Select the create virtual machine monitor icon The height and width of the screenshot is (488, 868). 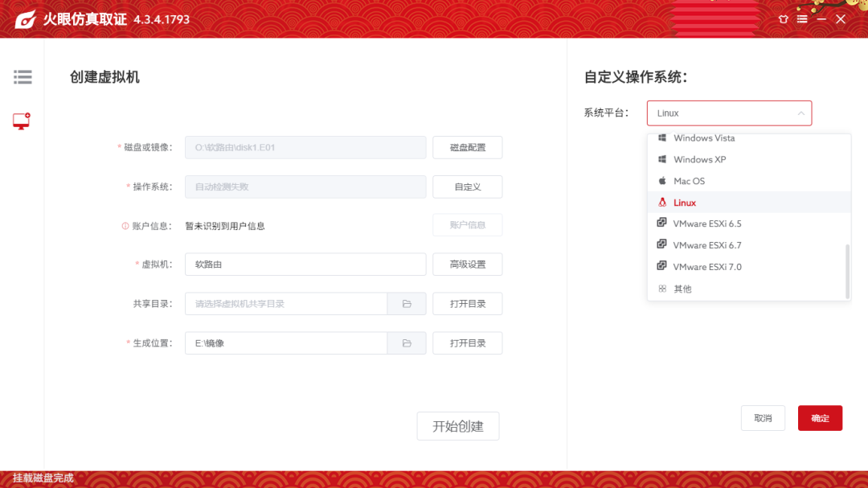pyautogui.click(x=22, y=121)
